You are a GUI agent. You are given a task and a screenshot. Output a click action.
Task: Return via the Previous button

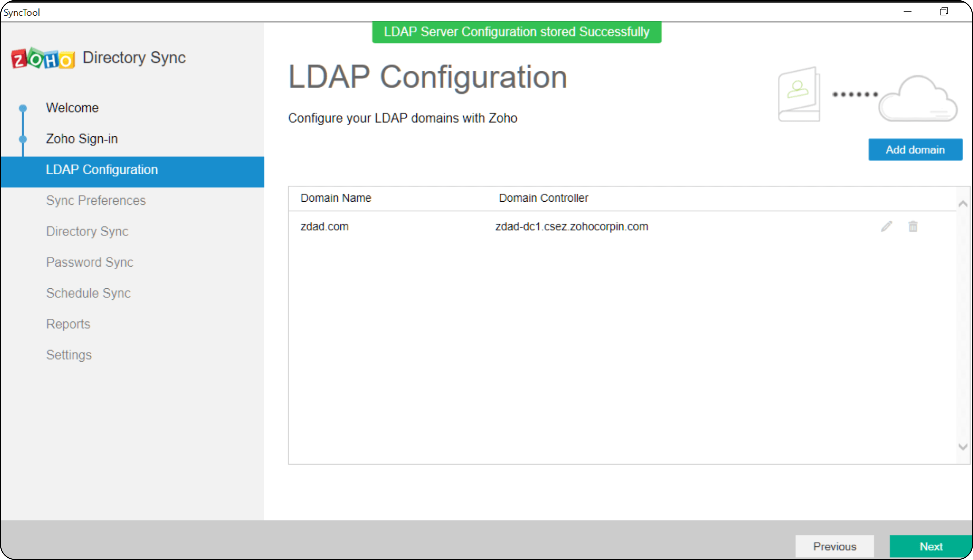[834, 546]
